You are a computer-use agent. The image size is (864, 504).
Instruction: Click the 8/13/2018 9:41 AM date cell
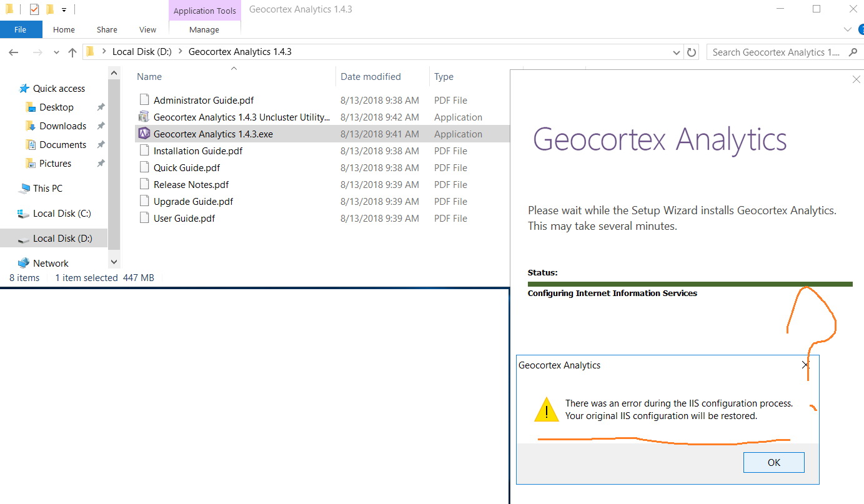(x=380, y=134)
